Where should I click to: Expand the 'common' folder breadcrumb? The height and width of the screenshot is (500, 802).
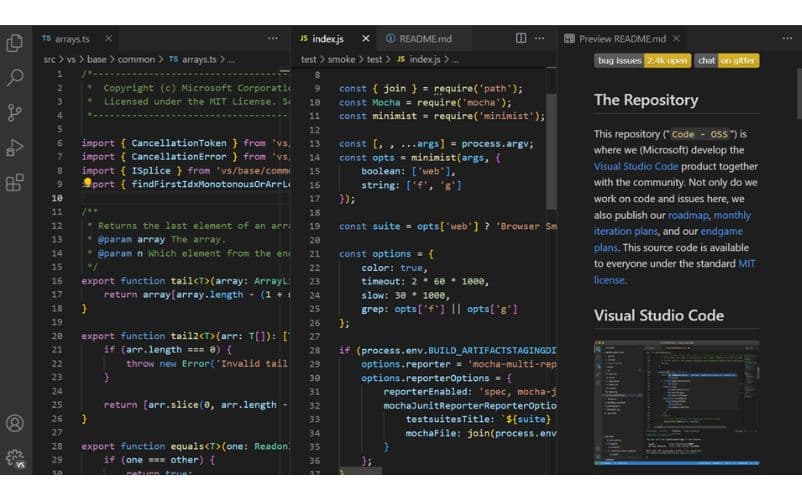(x=137, y=59)
